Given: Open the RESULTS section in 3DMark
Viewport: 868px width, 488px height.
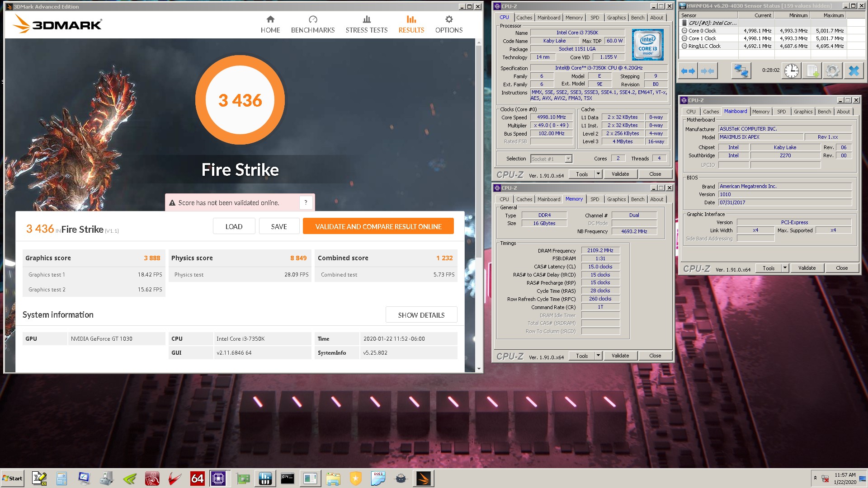Looking at the screenshot, I should (411, 24).
